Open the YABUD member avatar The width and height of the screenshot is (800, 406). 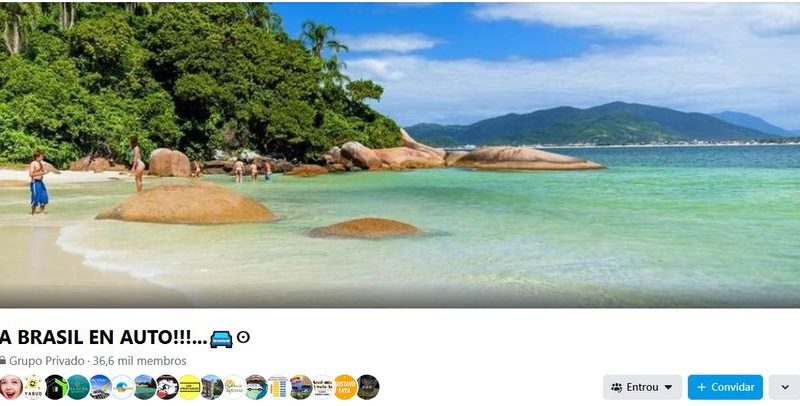(33, 387)
